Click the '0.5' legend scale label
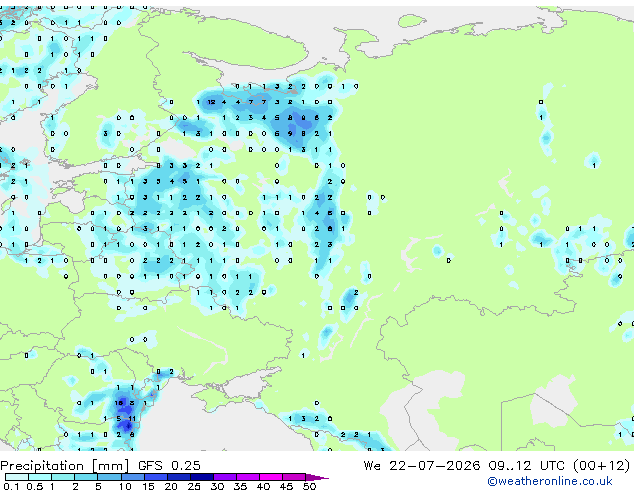634x490 pixels. [x=35, y=486]
